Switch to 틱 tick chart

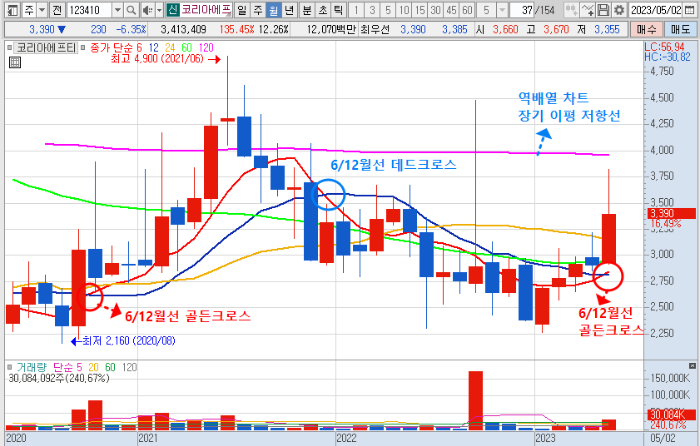[339, 10]
